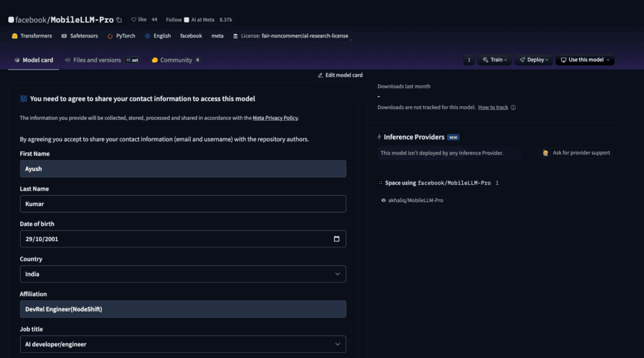Viewport: 644px width, 358px height.
Task: Click the PyTorch tag
Action: [x=121, y=36]
